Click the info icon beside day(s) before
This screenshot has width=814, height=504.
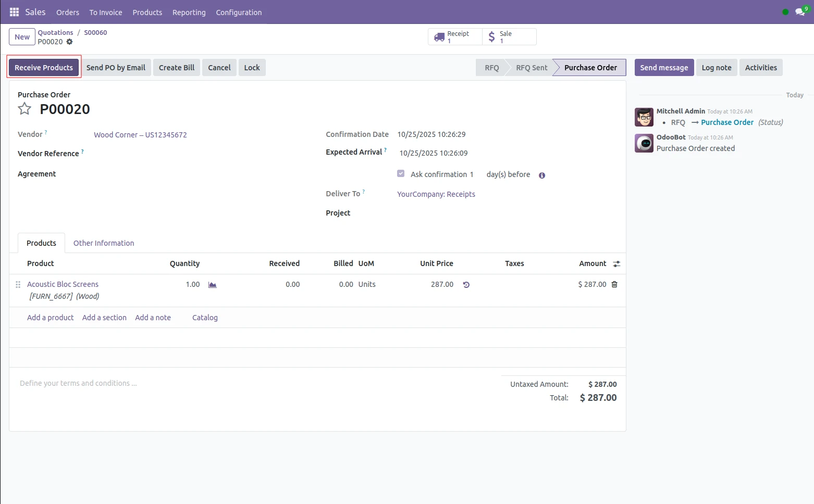click(x=542, y=175)
